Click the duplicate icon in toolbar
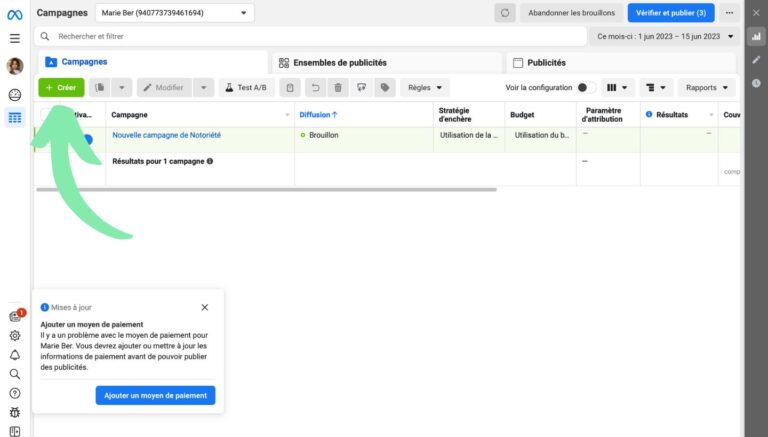The width and height of the screenshot is (768, 437). coord(99,88)
